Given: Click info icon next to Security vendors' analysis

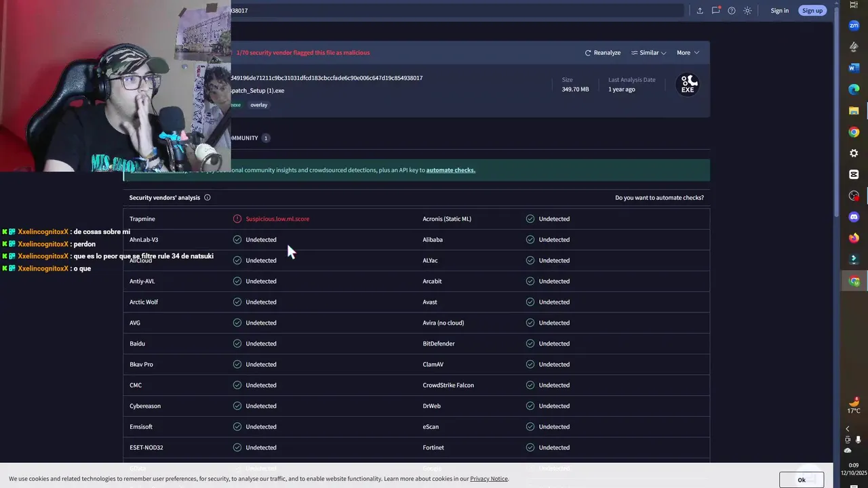Looking at the screenshot, I should 208,198.
